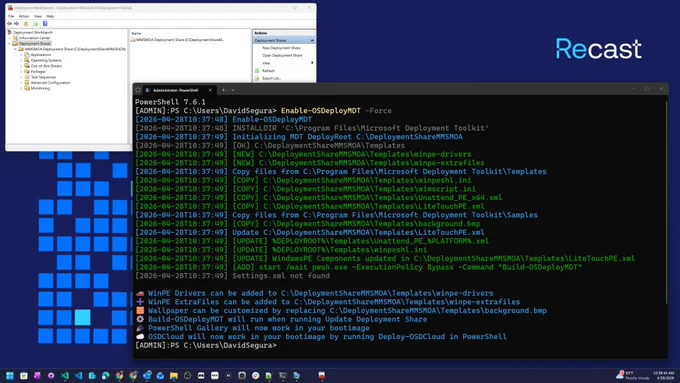Click Open Deployment Share action
The height and width of the screenshot is (383, 680).
tap(282, 56)
